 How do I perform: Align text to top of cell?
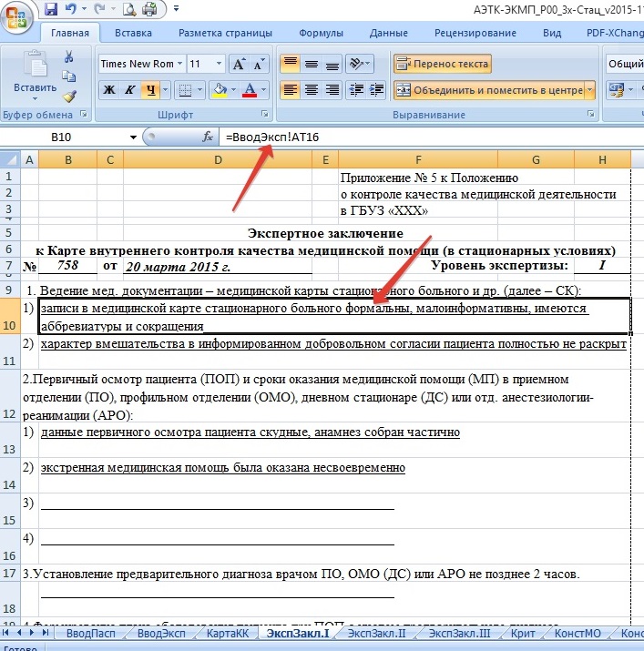[x=291, y=64]
